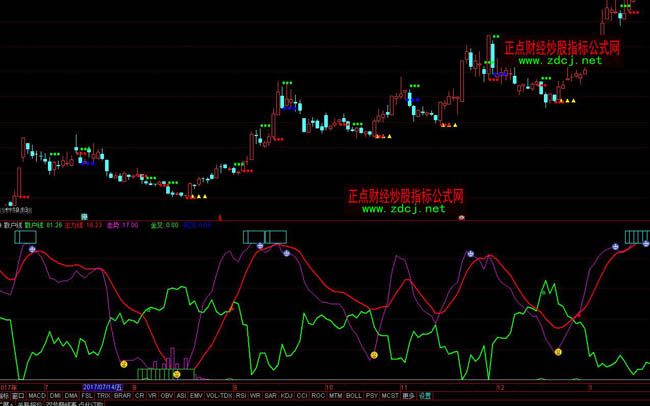
Task: Open the 更多 more indicators option
Action: 408,395
